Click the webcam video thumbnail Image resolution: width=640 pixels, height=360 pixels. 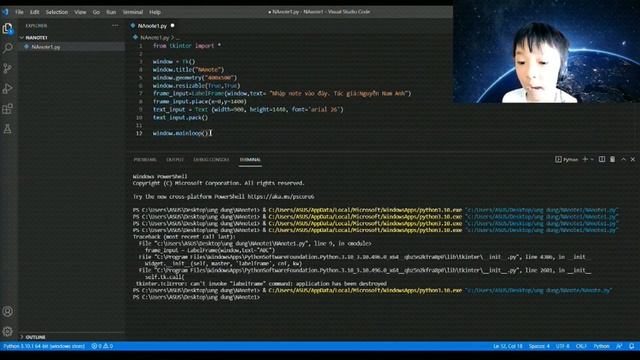(x=547, y=51)
